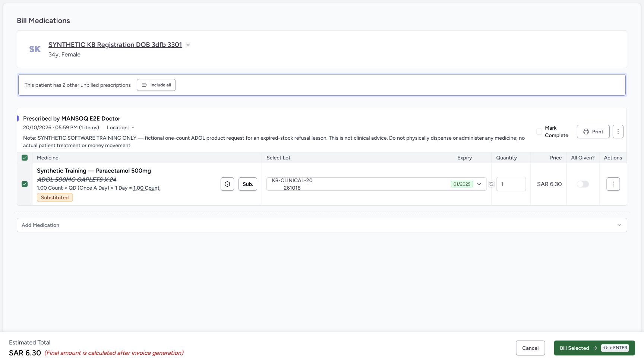
Task: Open the medicine info icon button
Action: (227, 184)
